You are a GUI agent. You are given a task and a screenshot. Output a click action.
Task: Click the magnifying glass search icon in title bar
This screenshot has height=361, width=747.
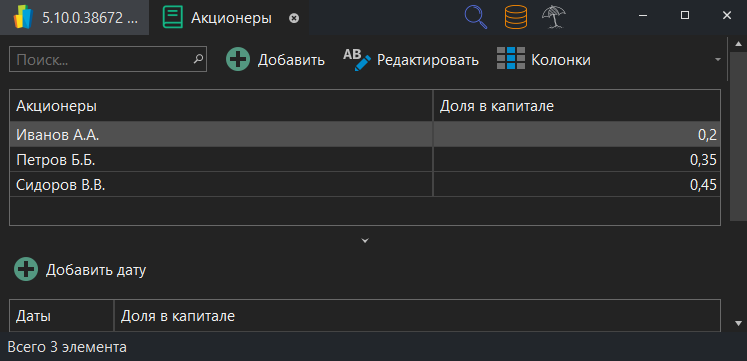point(475,17)
